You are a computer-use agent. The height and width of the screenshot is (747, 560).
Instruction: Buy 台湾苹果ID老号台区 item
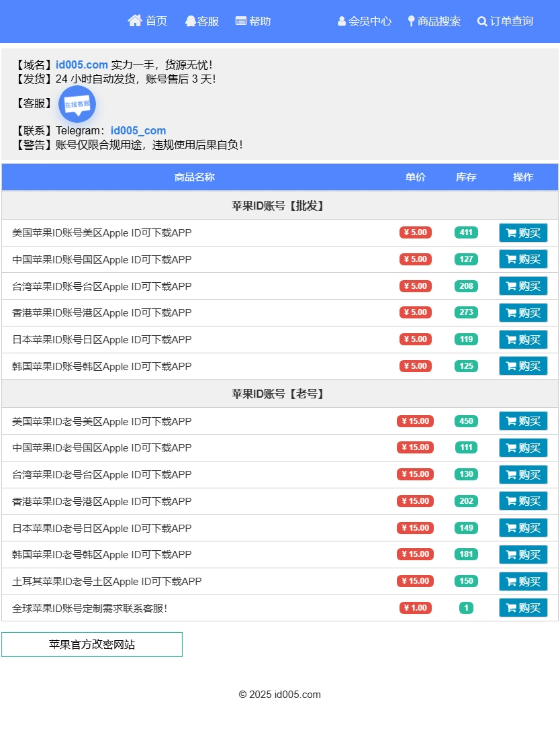(x=523, y=474)
